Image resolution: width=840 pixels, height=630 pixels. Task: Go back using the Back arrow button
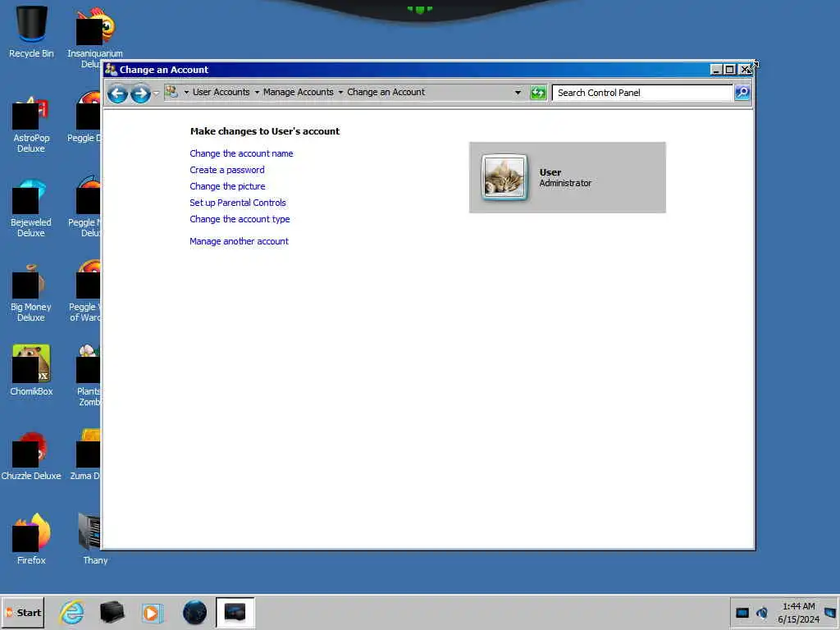pyautogui.click(x=117, y=94)
